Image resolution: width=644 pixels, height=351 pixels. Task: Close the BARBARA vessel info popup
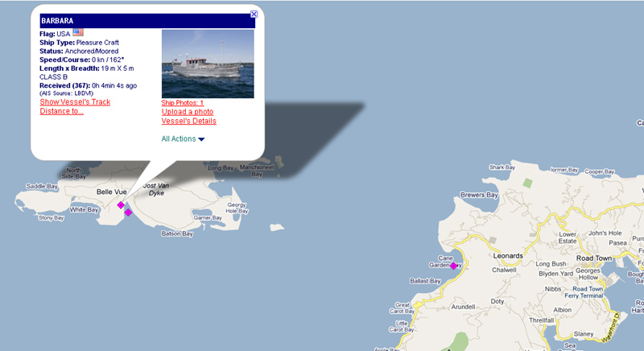point(254,14)
